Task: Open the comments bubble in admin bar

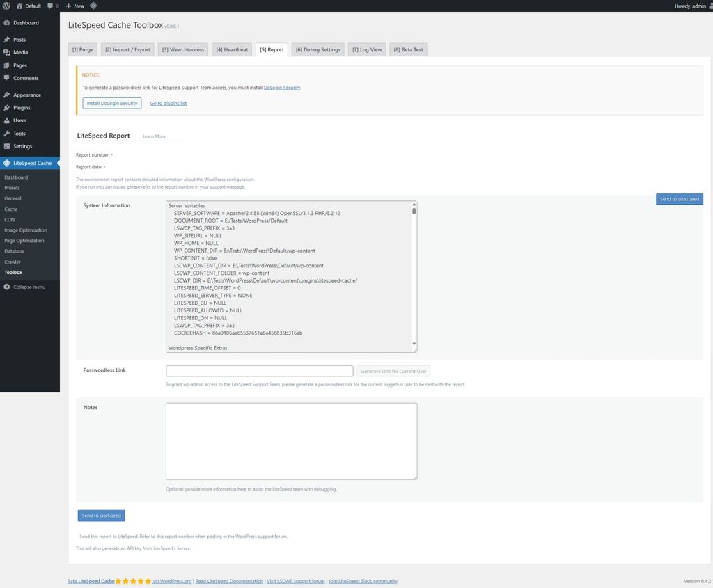Action: tap(53, 6)
